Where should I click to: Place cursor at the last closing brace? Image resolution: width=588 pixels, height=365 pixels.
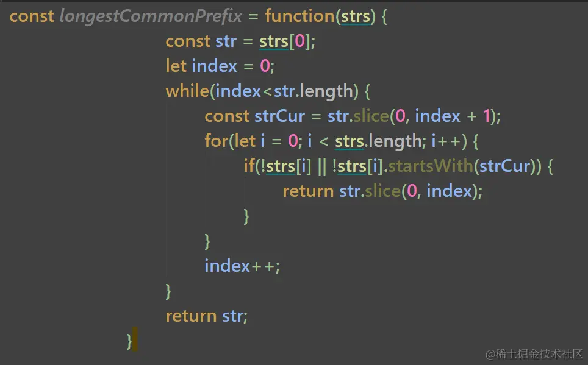(x=129, y=341)
